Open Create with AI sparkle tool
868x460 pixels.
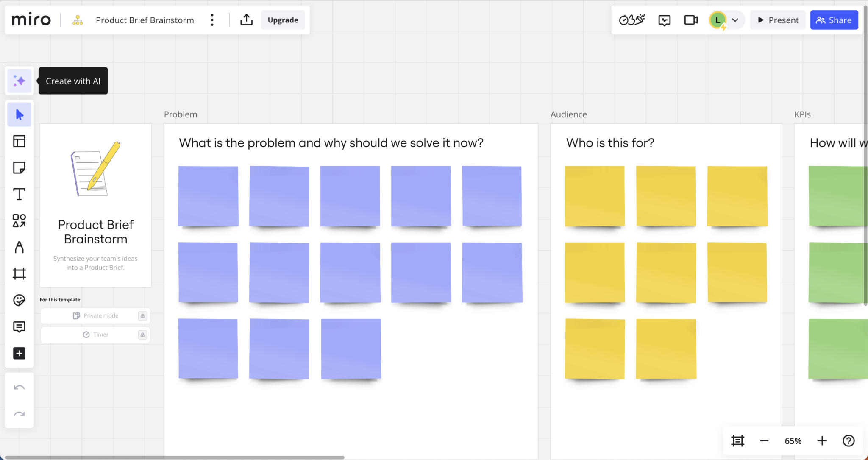click(19, 81)
